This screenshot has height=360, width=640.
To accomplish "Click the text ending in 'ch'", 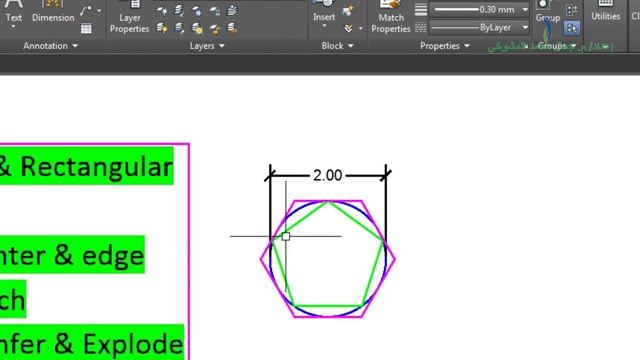I will tap(13, 300).
